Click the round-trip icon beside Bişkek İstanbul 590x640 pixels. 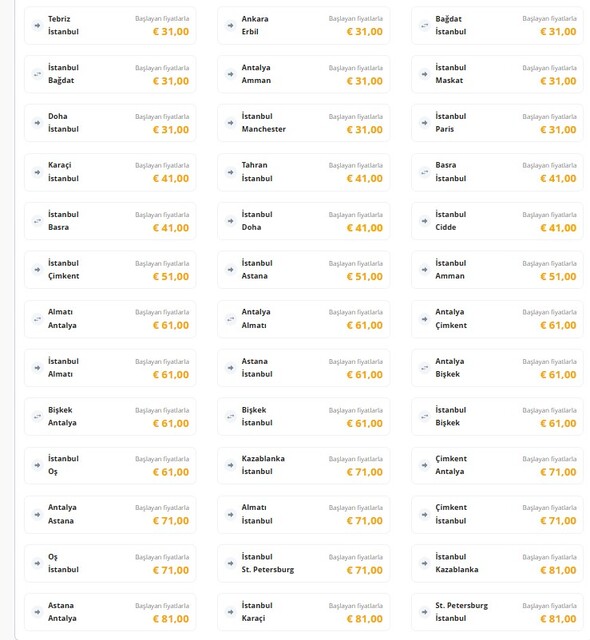231,416
